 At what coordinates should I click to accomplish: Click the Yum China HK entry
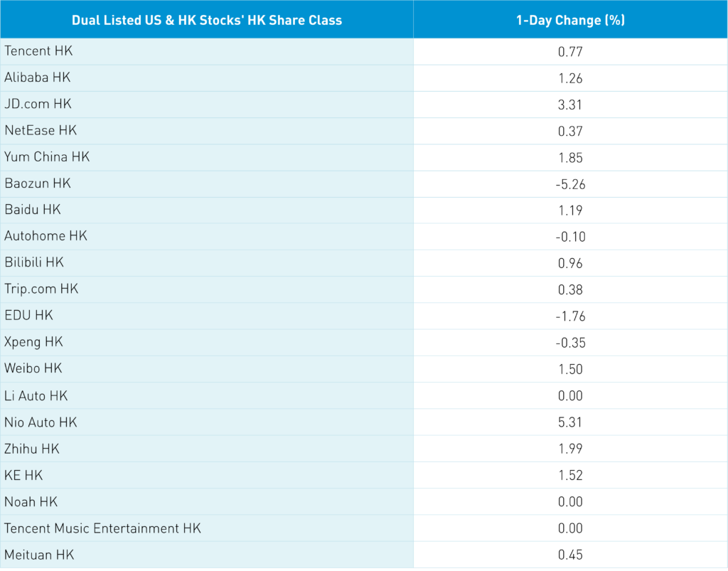click(47, 156)
